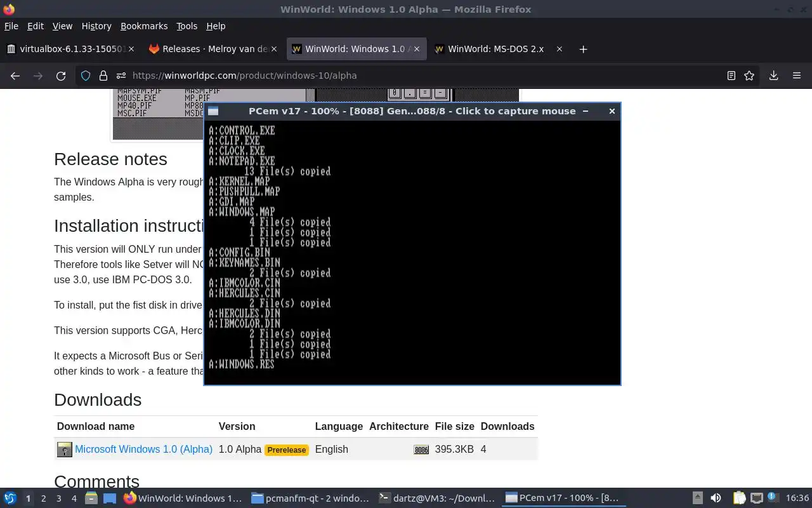The image size is (812, 508).
Task: Open the History menu
Action: point(96,26)
